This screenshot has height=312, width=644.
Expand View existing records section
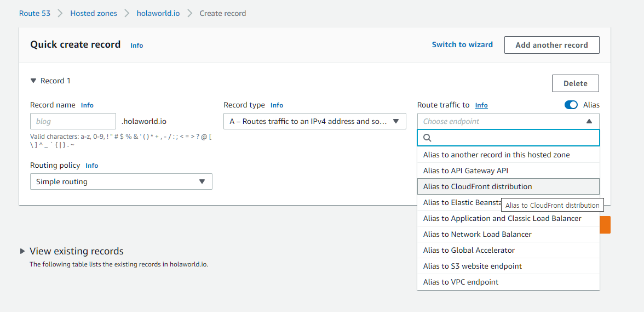click(x=22, y=251)
